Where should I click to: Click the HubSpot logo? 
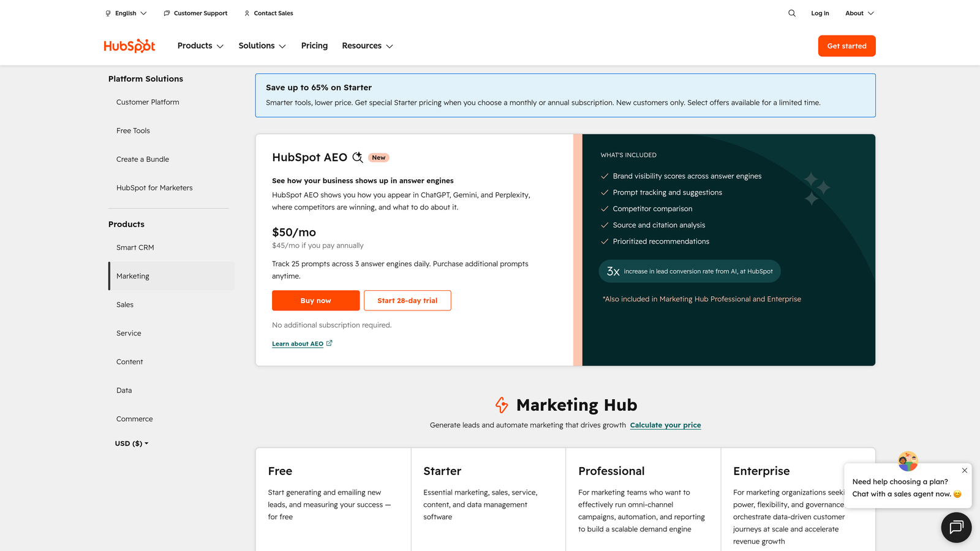tap(129, 46)
